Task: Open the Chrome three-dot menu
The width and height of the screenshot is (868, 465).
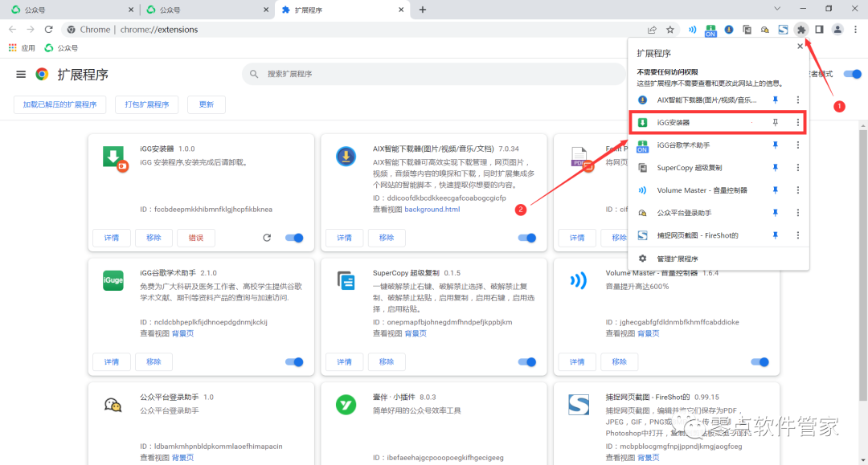Action: [x=856, y=30]
